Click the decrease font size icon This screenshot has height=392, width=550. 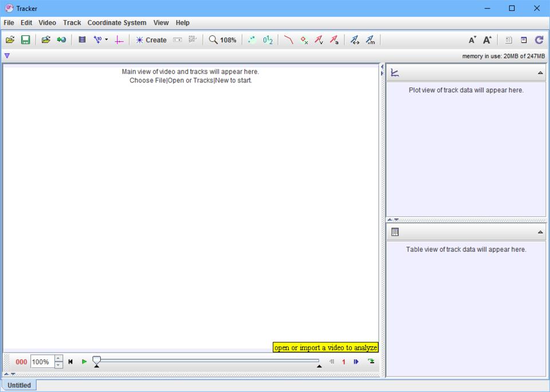coord(472,40)
